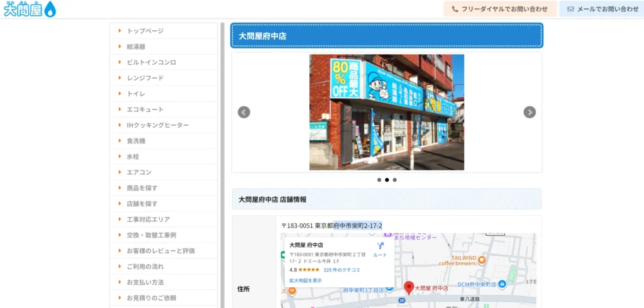The width and height of the screenshot is (644, 308).
Task: Click the ルート directions icon in the map card
Action: pos(380,246)
